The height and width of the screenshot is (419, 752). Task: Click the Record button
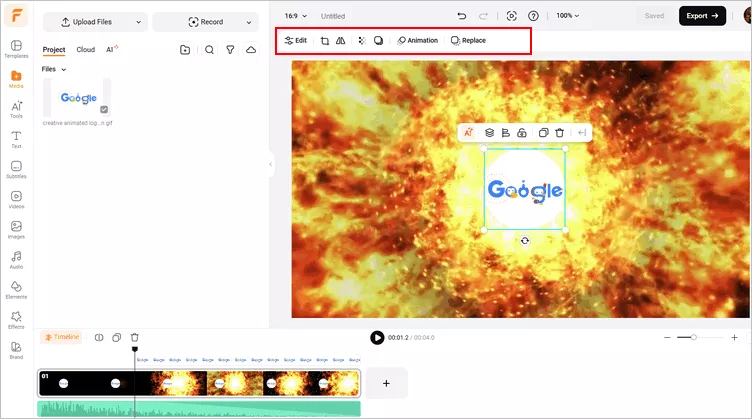tap(206, 22)
